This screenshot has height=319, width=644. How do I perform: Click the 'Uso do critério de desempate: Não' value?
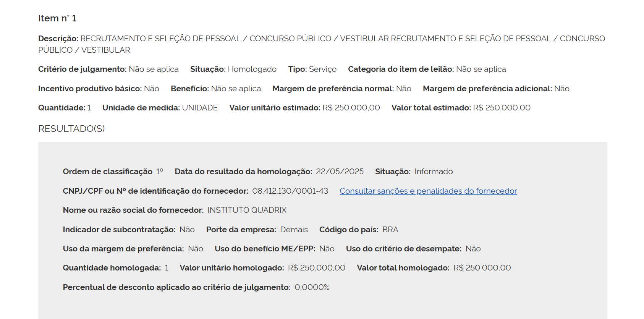pyautogui.click(x=473, y=249)
